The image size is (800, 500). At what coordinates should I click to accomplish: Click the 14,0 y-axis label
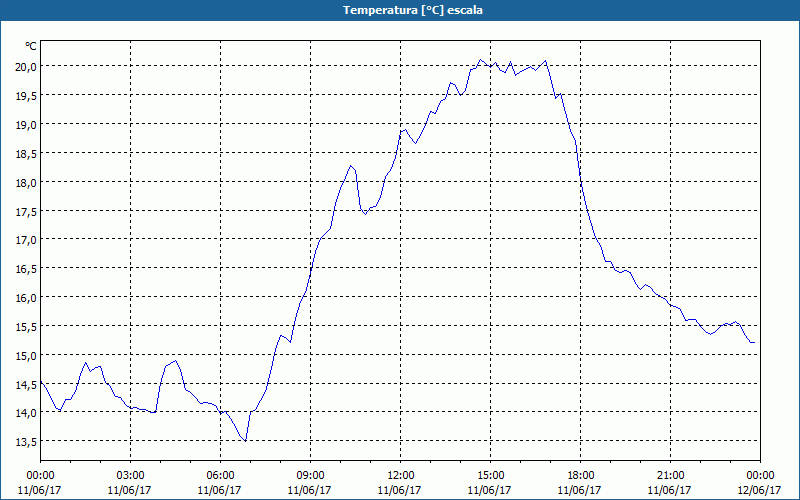tap(26, 413)
